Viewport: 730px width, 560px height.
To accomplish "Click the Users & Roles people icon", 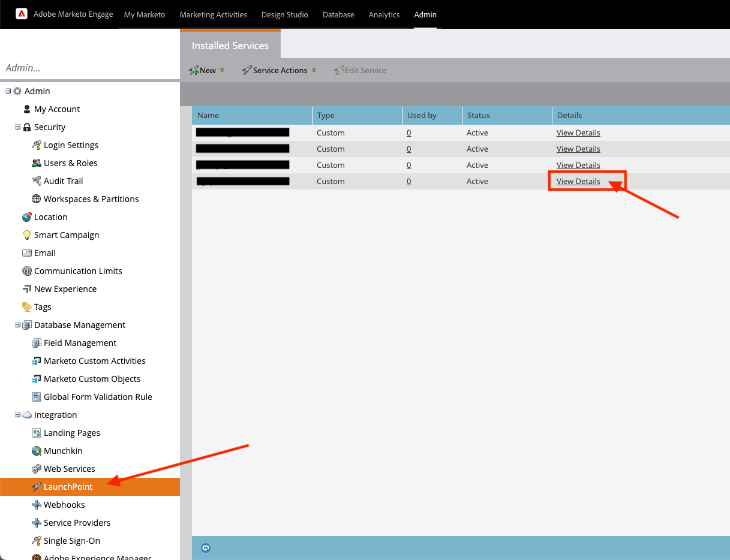I will click(x=37, y=163).
